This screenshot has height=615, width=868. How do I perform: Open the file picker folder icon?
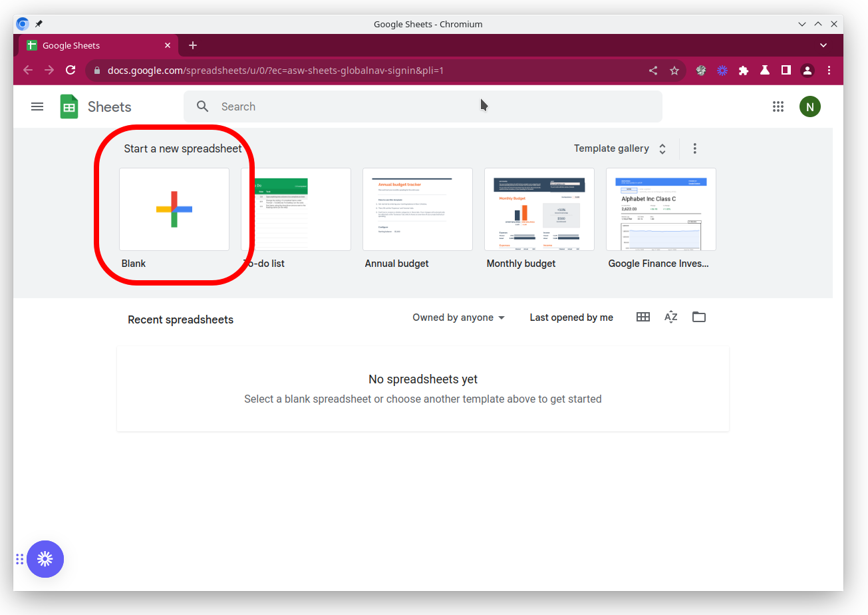pos(699,317)
